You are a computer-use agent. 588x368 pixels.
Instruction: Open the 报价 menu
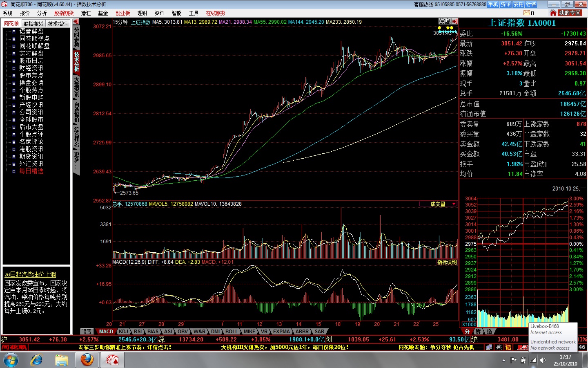pos(25,13)
